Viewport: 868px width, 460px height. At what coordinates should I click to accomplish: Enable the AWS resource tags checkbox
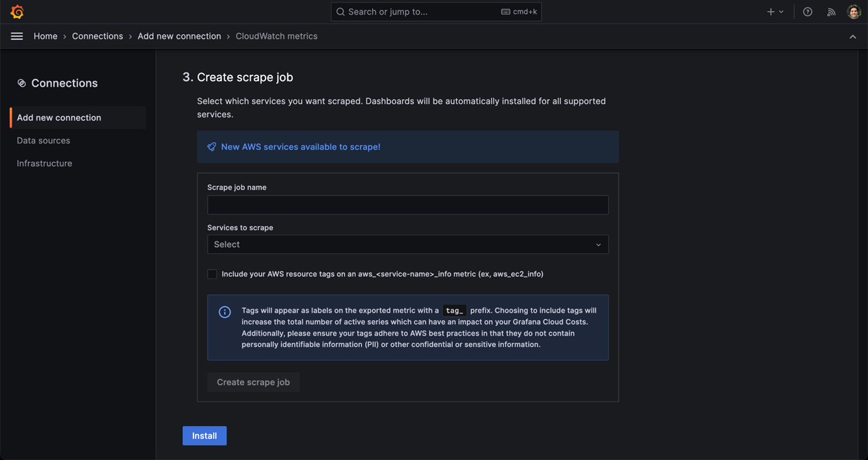212,274
